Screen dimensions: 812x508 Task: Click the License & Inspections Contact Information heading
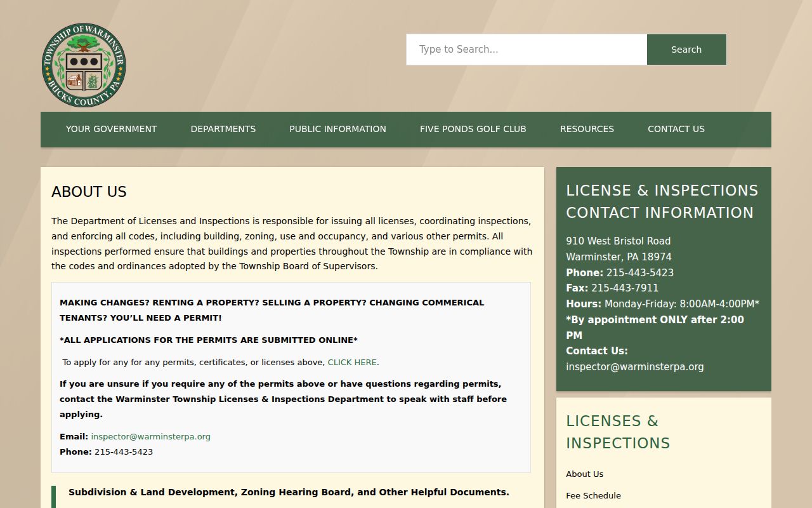click(662, 201)
